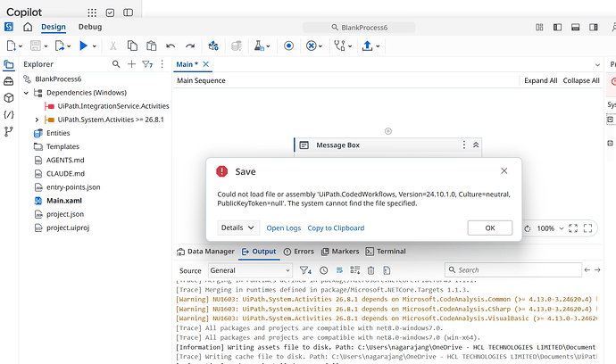Clear the Output log with trash icon
Viewport: 616px width, 364px height.
(370, 270)
